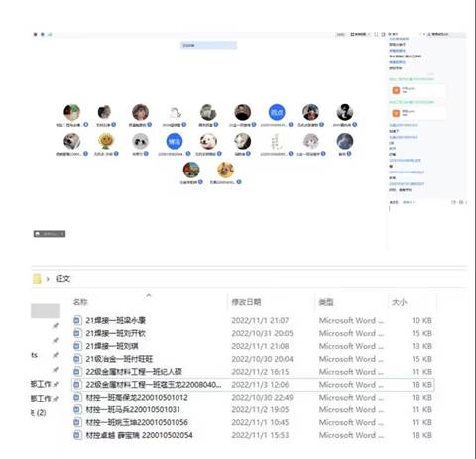Click the yellow folder icon in address bar
The width and height of the screenshot is (476, 459).
[37, 279]
